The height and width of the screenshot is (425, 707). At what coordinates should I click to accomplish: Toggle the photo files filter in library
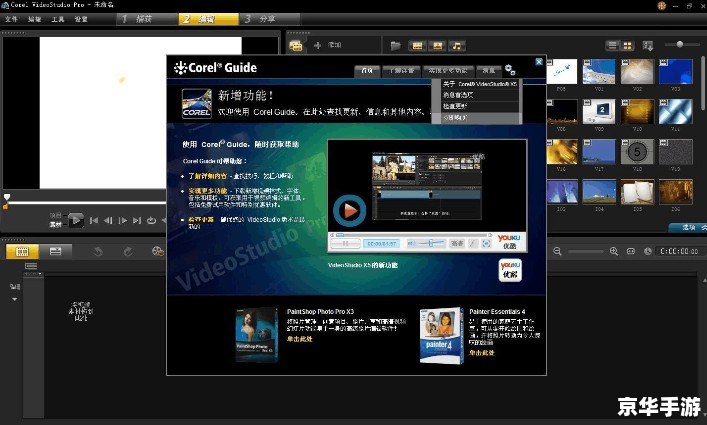coord(436,45)
